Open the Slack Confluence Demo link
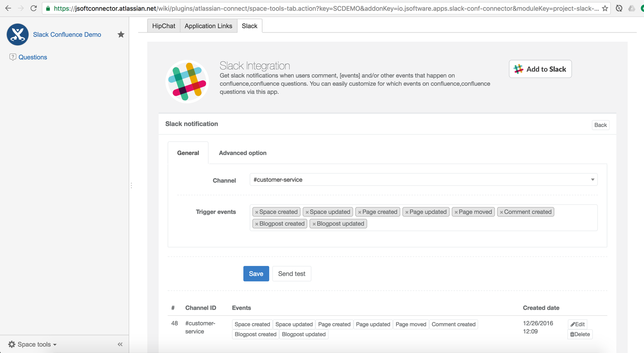The height and width of the screenshot is (353, 644). coord(67,35)
